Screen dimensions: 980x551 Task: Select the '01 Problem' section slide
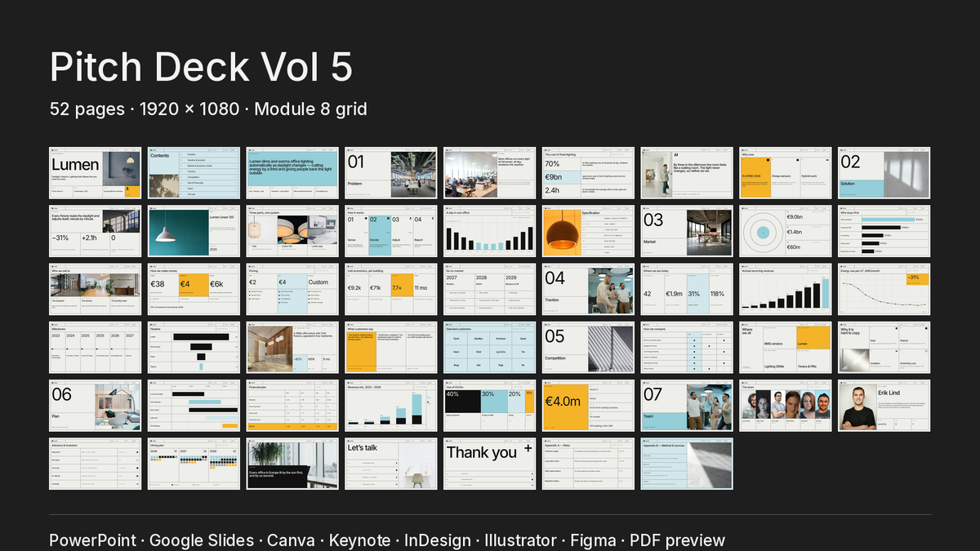[391, 172]
